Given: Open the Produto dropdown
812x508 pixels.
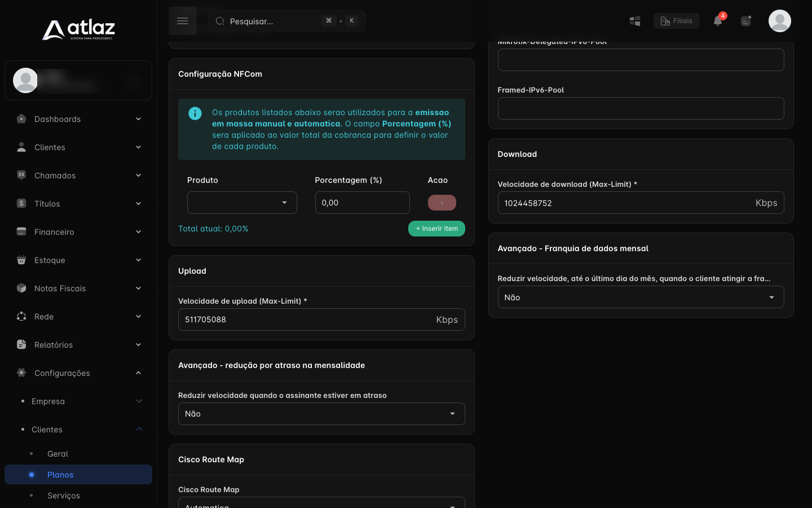Looking at the screenshot, I should 242,203.
